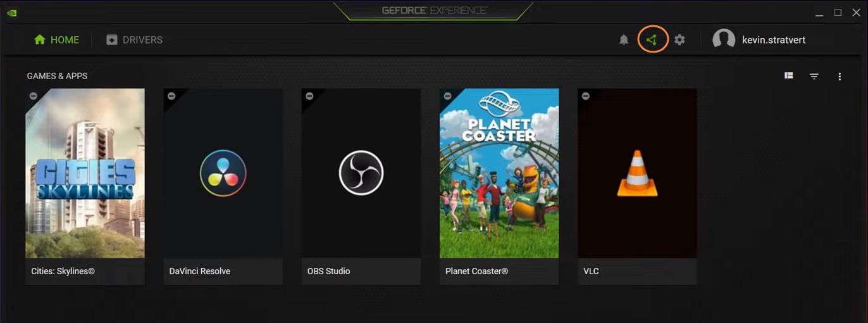The width and height of the screenshot is (868, 323).
Task: Select the Cities: Skylines cover art
Action: (x=85, y=173)
